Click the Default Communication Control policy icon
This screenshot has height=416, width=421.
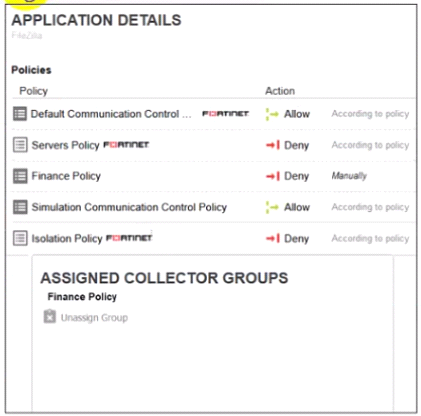[20, 114]
